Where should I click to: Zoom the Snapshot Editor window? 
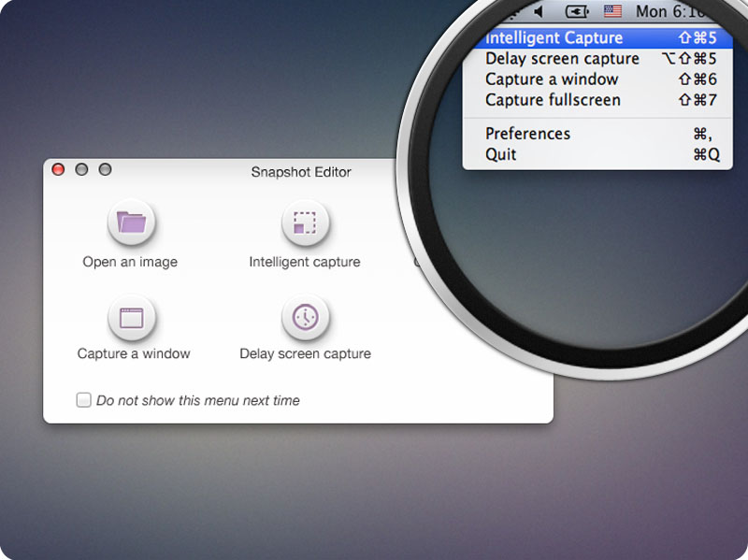(x=105, y=169)
